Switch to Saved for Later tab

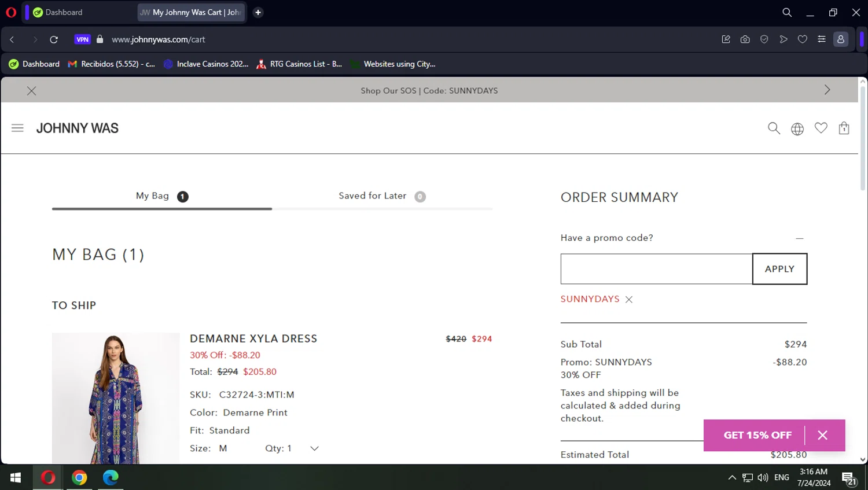tap(382, 196)
